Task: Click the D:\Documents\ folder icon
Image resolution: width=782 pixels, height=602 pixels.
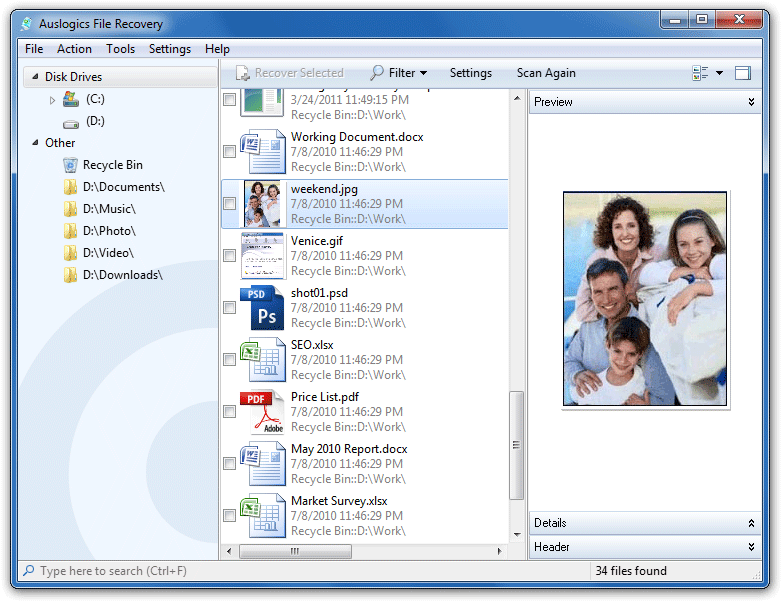Action: click(x=70, y=187)
